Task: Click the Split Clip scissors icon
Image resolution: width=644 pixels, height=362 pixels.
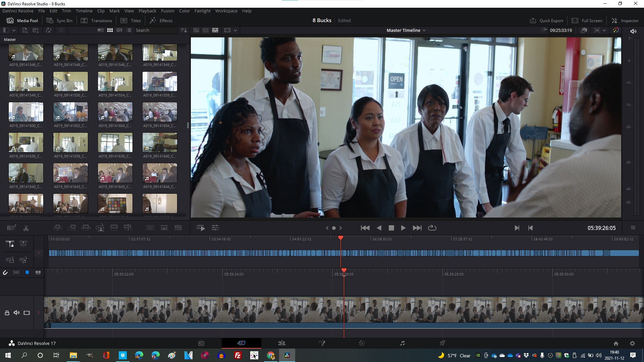Action: 26,228
